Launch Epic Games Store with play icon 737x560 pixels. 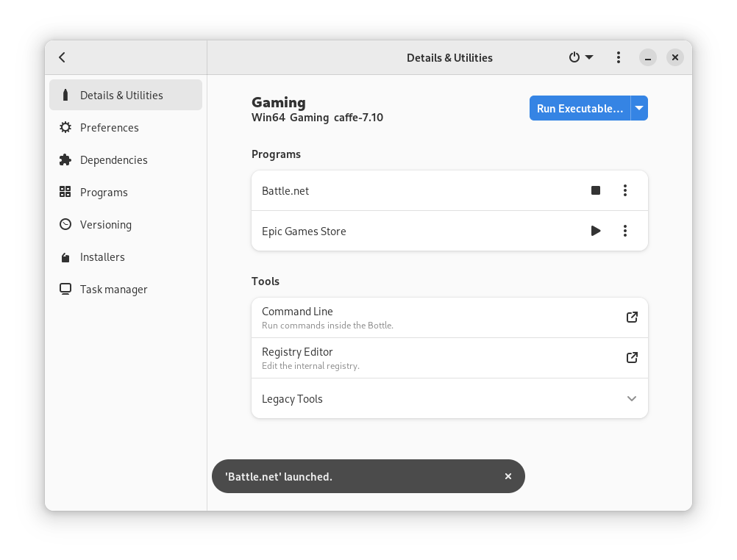pos(596,231)
